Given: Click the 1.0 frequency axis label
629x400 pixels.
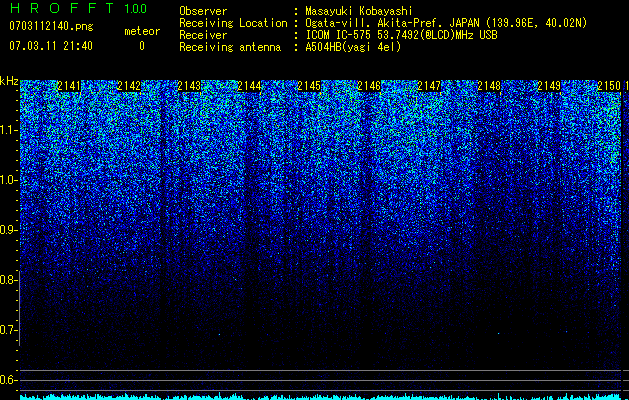Looking at the screenshot, I should click(7, 180).
